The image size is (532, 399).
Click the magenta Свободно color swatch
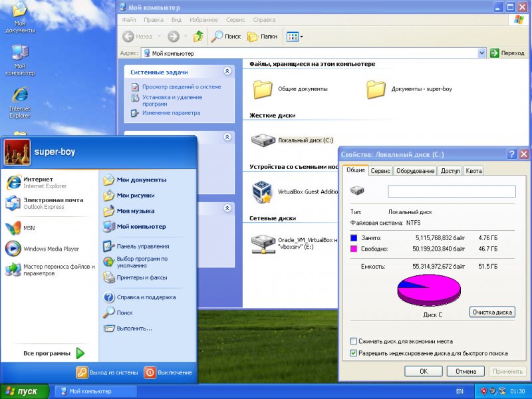coord(354,249)
